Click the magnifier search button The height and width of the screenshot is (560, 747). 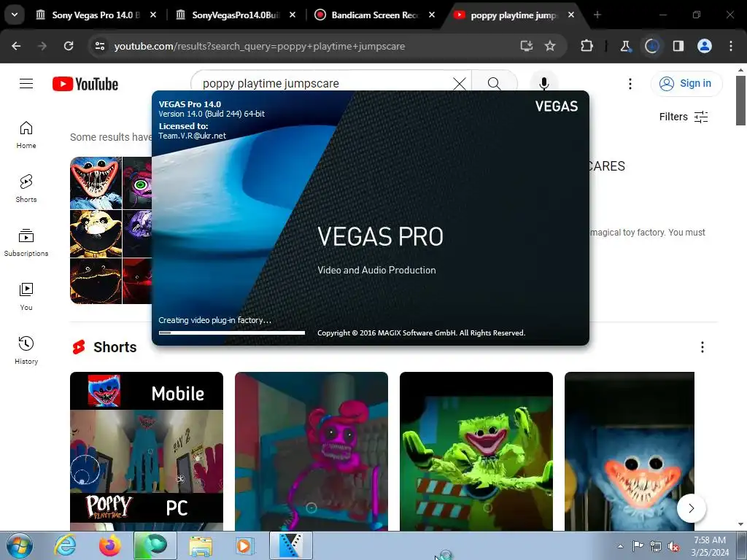pos(494,84)
